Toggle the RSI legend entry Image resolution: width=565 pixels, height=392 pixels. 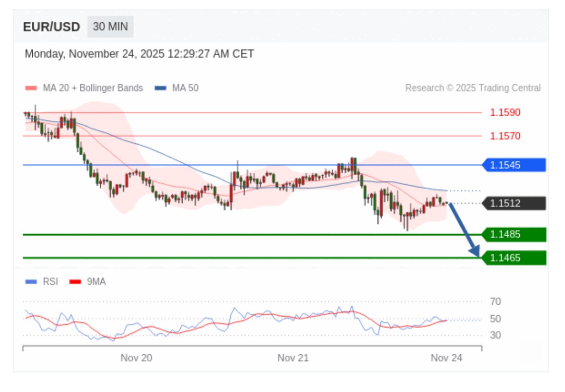pyautogui.click(x=50, y=282)
